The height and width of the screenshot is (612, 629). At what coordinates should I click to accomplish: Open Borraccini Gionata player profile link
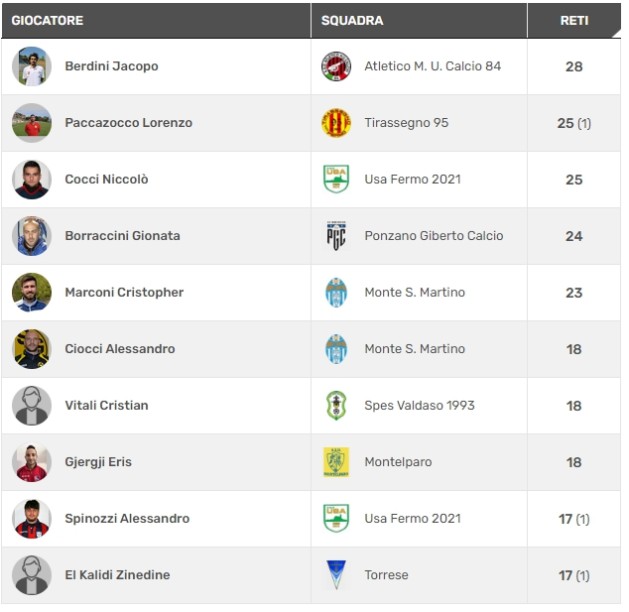(122, 236)
